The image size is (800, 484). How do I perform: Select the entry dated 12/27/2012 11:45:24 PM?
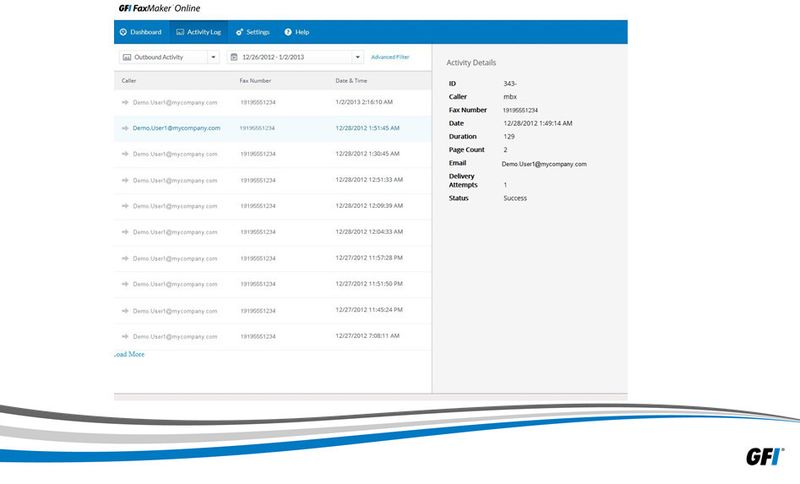[273, 311]
